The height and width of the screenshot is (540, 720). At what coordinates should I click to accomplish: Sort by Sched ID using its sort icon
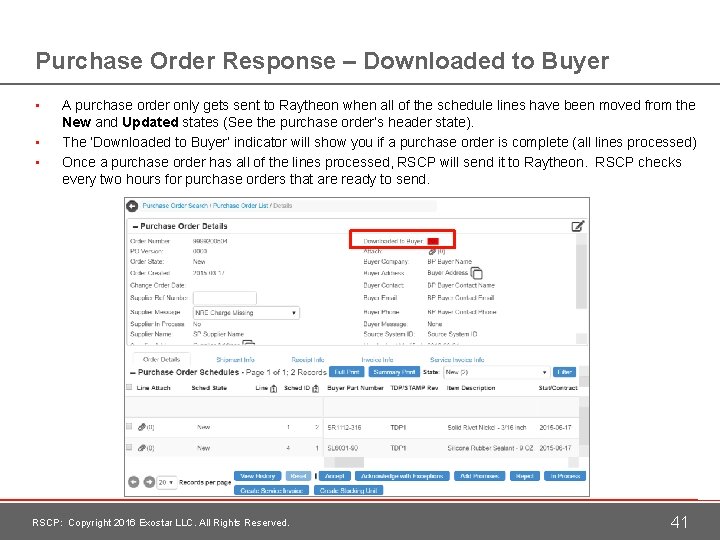[x=315, y=388]
